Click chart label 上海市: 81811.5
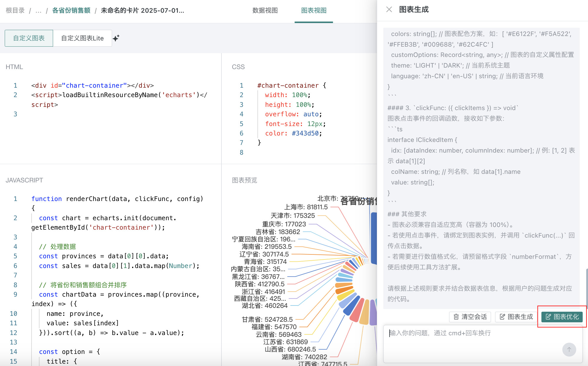The image size is (588, 366). pyautogui.click(x=306, y=207)
